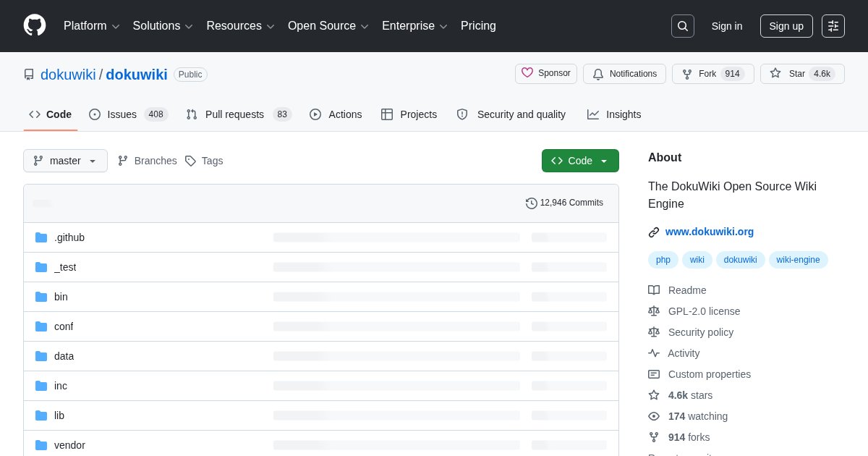Click the Star icon in the Star button

775,73
